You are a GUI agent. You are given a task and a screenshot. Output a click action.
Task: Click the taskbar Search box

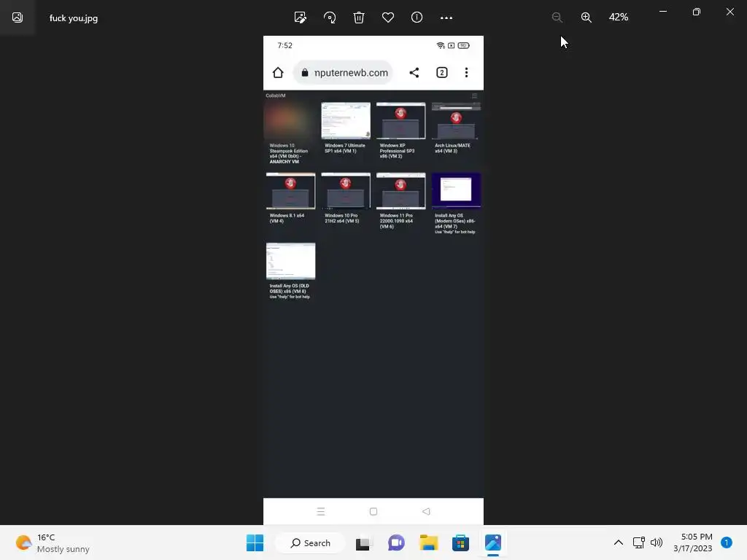(x=310, y=542)
